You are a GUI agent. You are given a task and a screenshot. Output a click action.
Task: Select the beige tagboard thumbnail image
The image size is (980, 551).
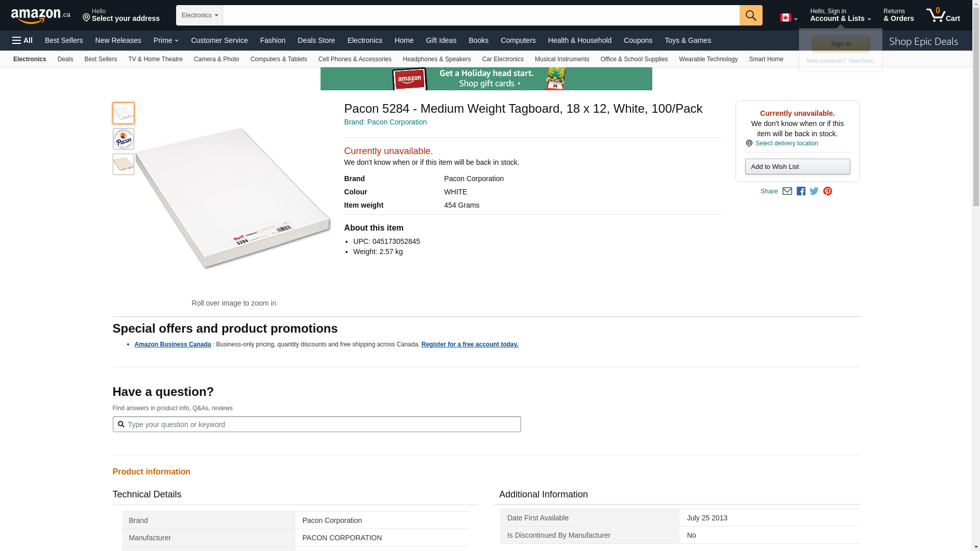tap(124, 164)
